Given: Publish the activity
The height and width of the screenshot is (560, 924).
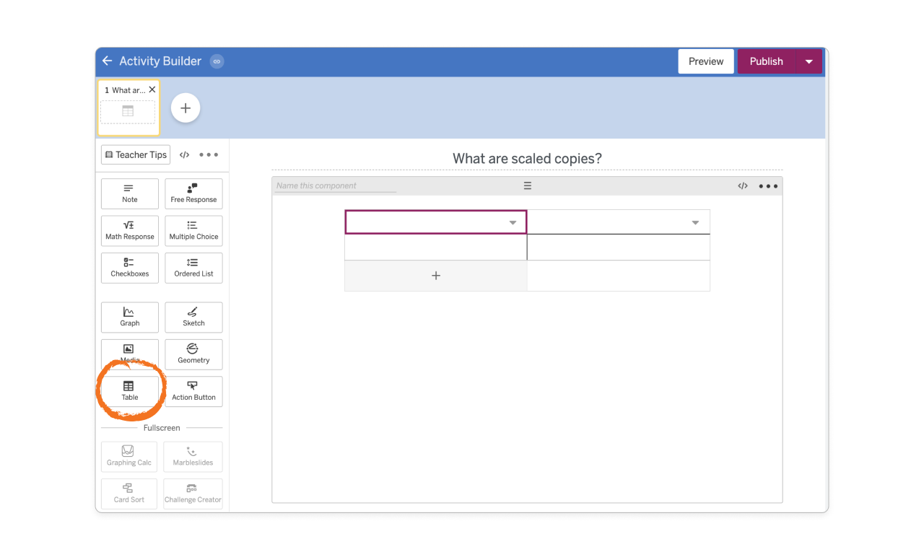Looking at the screenshot, I should pos(766,61).
